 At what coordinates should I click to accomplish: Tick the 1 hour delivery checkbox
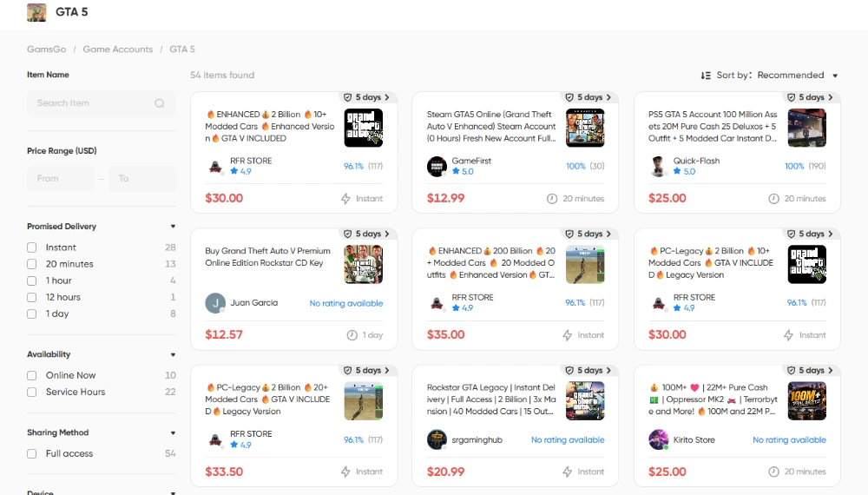coord(32,280)
